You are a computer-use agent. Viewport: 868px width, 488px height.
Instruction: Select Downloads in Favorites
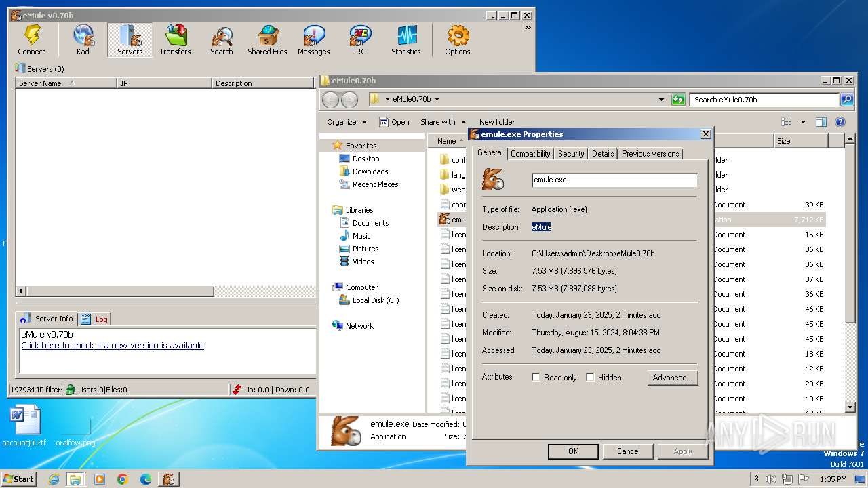[370, 171]
